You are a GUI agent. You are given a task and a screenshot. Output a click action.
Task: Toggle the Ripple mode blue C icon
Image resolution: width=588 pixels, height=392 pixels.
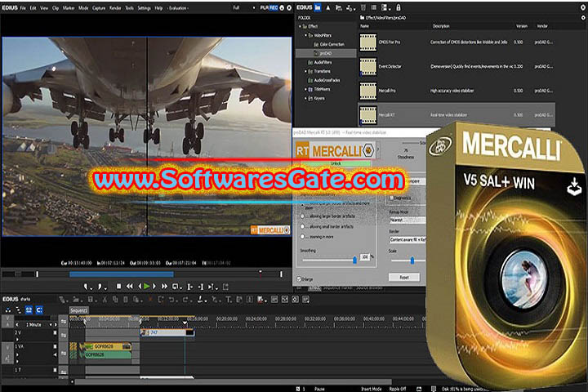click(x=39, y=310)
